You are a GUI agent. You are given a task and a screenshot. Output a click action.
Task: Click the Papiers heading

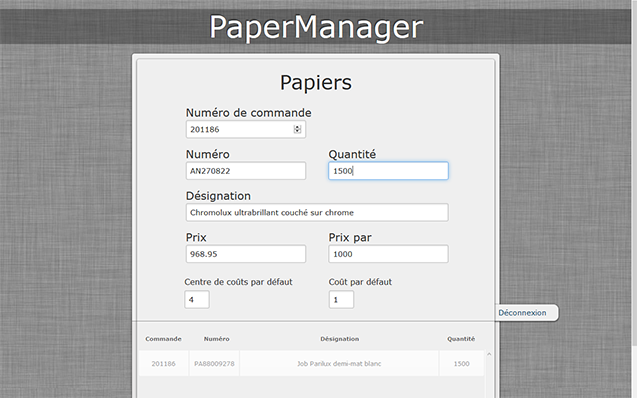click(x=316, y=82)
